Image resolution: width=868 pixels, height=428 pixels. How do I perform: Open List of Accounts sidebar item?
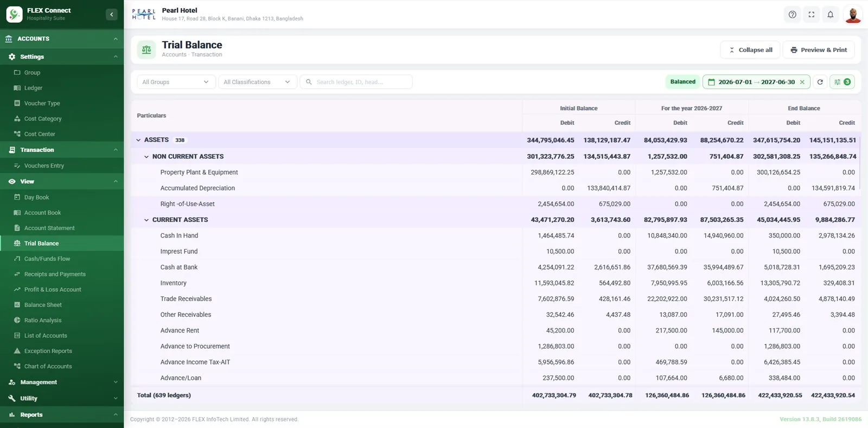tap(62, 336)
